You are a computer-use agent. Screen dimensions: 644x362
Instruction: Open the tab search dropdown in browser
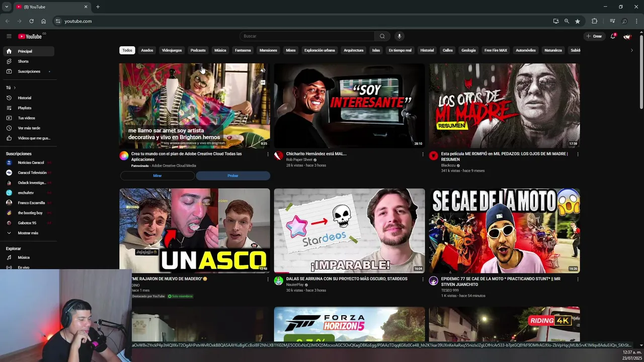click(7, 7)
